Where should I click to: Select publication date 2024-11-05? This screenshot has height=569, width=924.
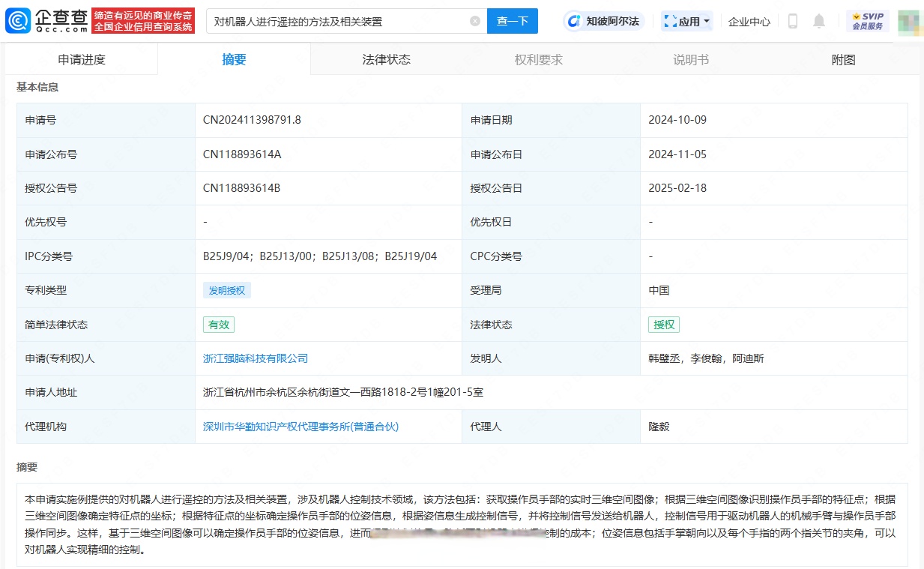coord(677,154)
